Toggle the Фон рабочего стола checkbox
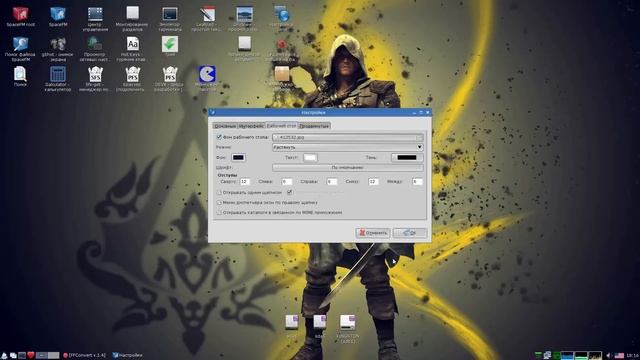This screenshot has height=360, width=640. (x=219, y=137)
